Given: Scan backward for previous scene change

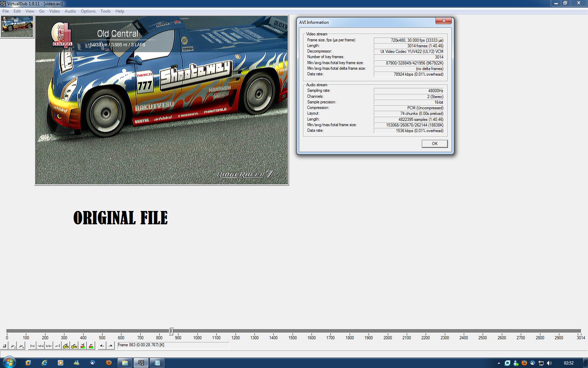Looking at the screenshot, I should pos(83,346).
